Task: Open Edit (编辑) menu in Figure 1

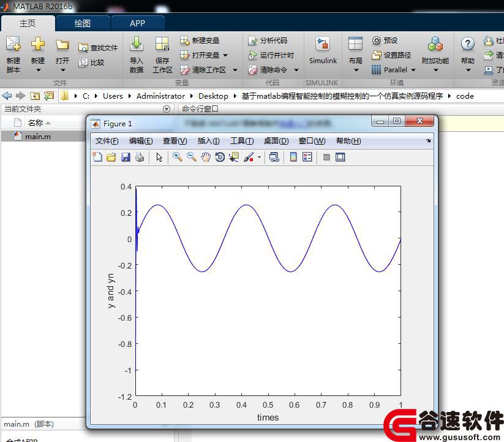Action: 141,141
